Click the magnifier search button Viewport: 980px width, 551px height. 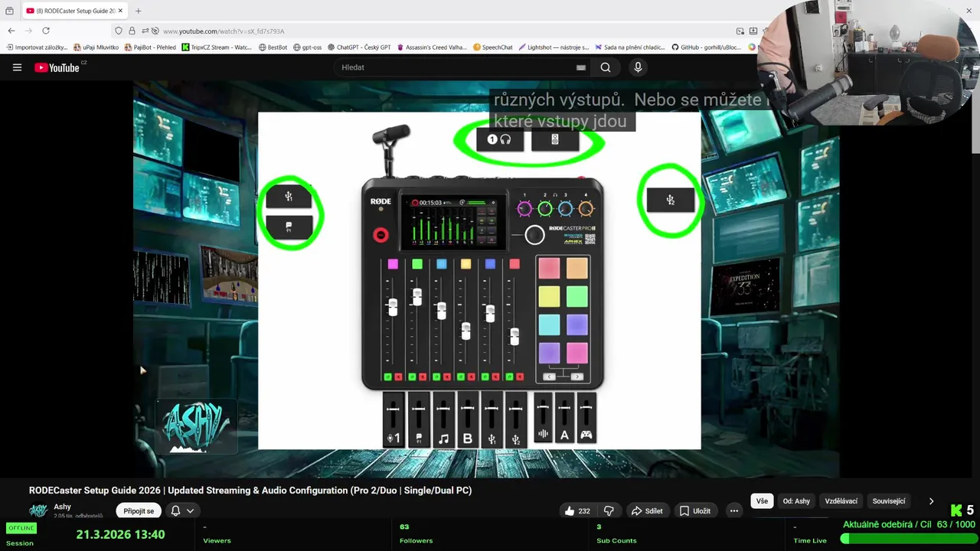[606, 67]
